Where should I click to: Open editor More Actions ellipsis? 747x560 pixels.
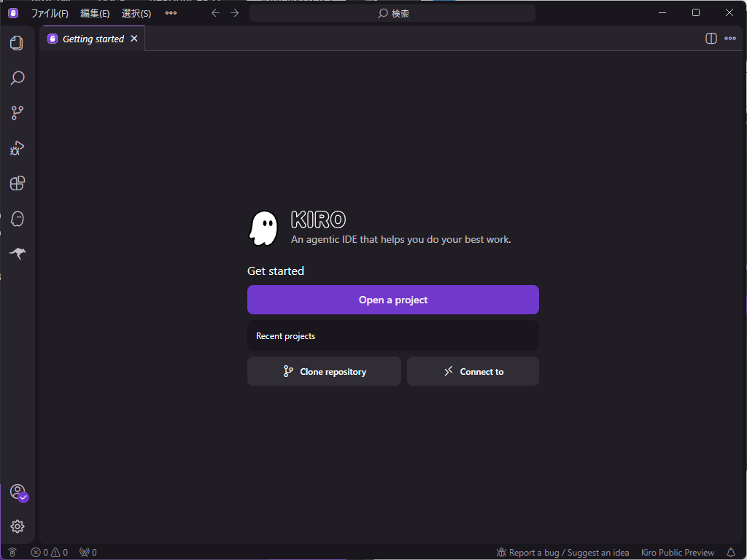click(730, 39)
